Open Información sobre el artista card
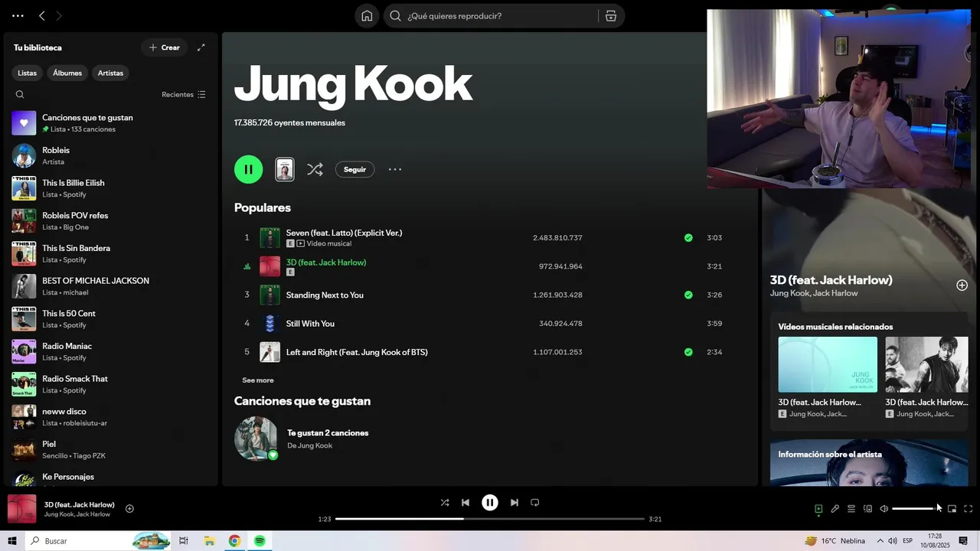 pyautogui.click(x=869, y=462)
